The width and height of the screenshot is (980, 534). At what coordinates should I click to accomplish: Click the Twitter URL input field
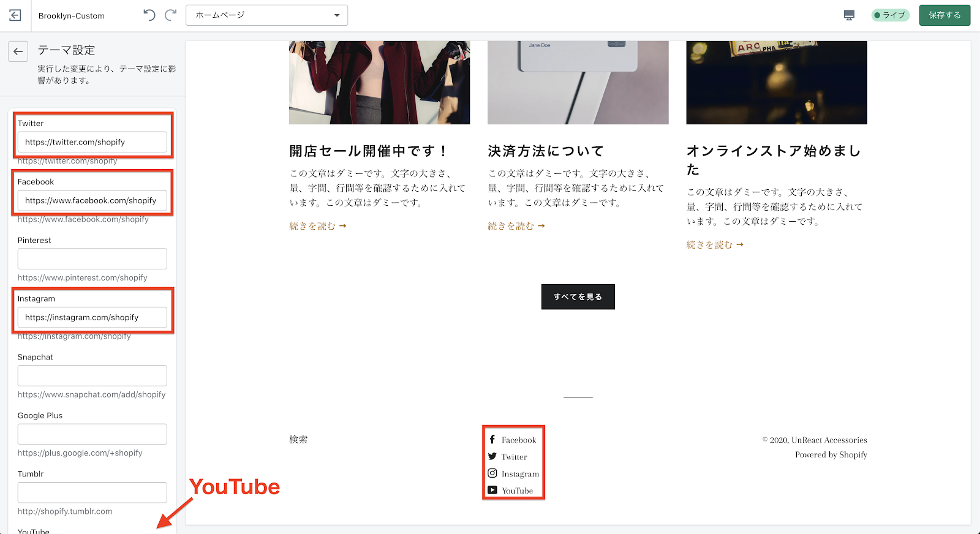[92, 142]
